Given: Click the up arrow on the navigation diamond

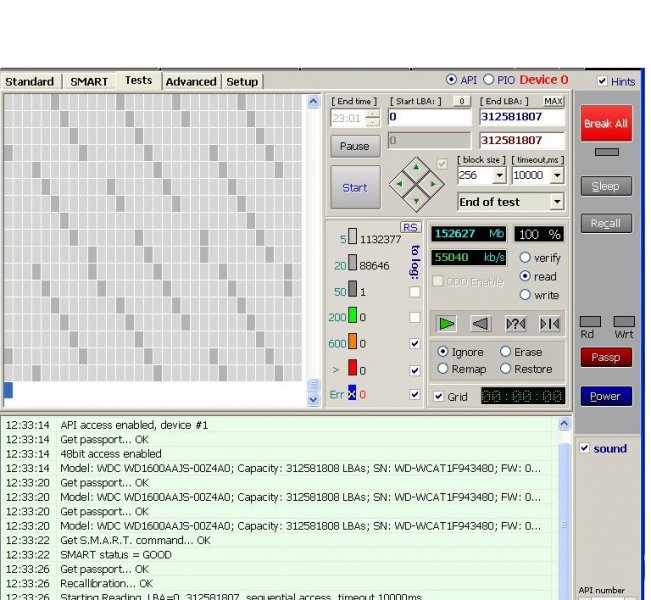Looking at the screenshot, I should 416,166.
